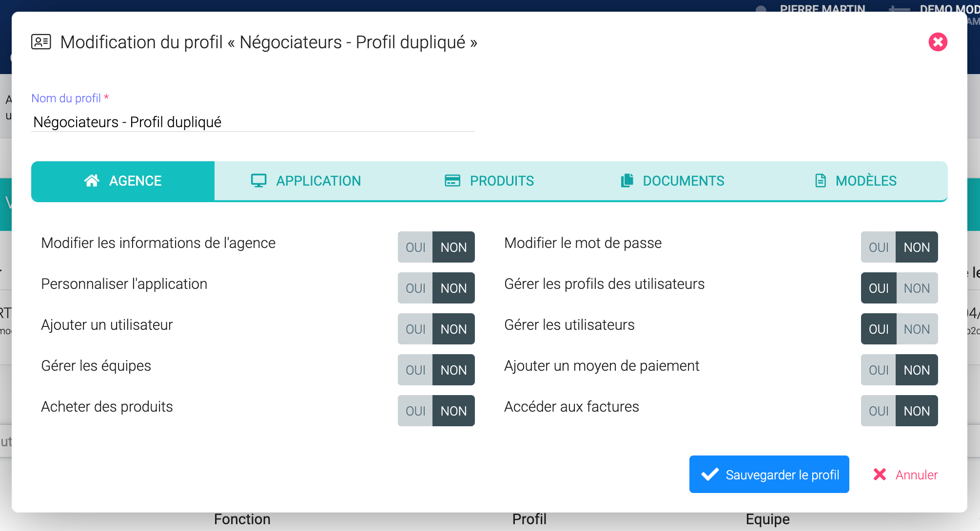Click the red close icon of the dialog

coord(938,42)
